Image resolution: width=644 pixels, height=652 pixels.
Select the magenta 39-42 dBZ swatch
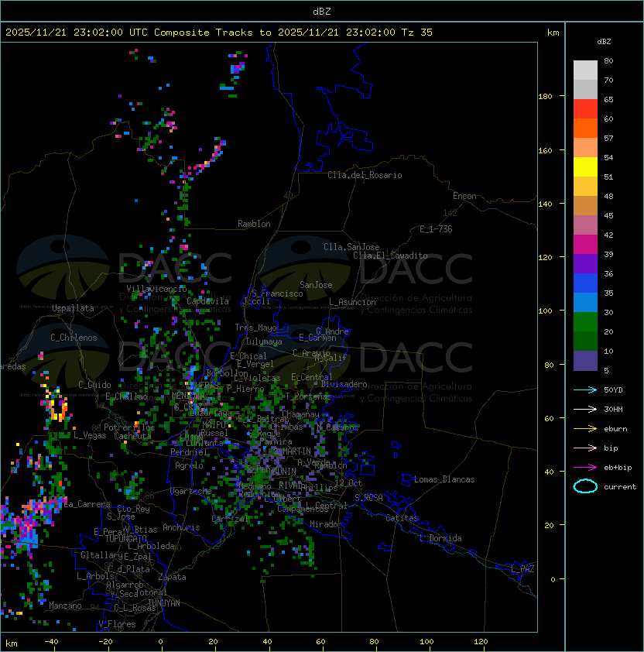point(585,245)
